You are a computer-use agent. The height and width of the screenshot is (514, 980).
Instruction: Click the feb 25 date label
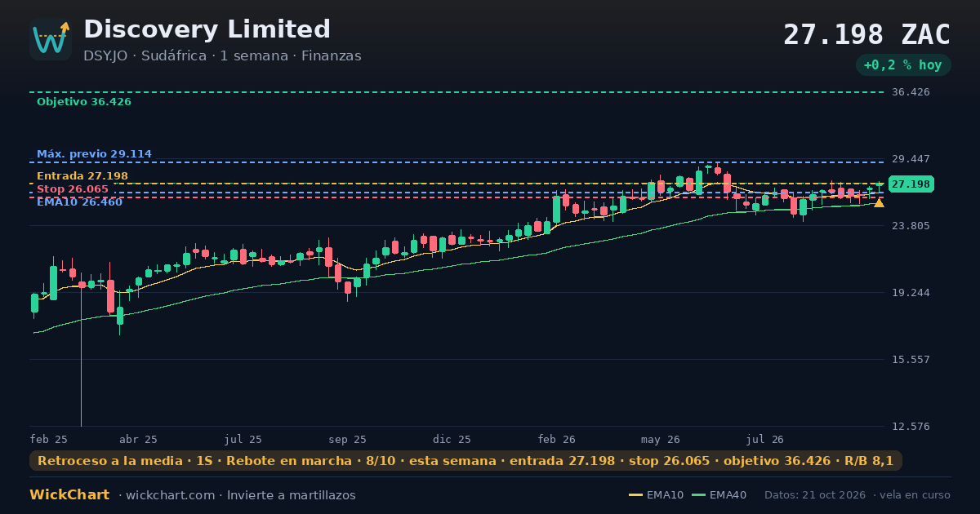coord(49,439)
